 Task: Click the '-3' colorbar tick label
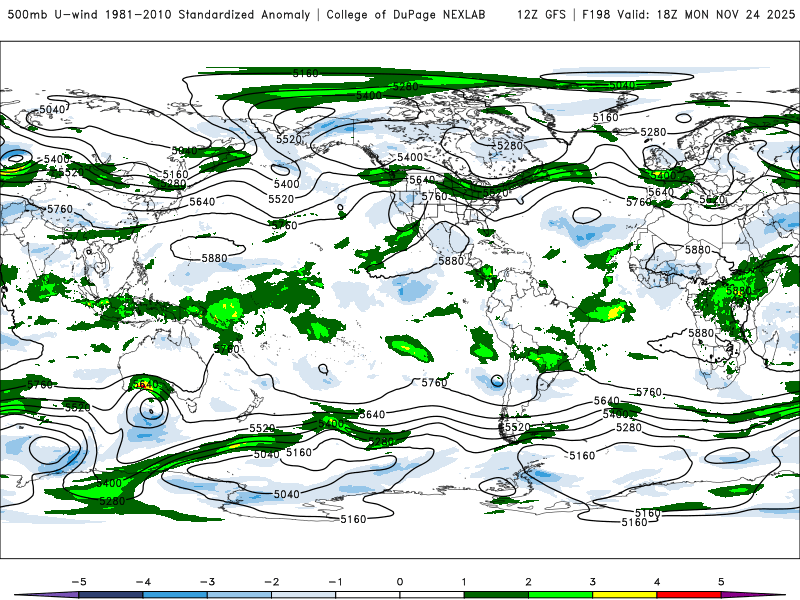(207, 582)
